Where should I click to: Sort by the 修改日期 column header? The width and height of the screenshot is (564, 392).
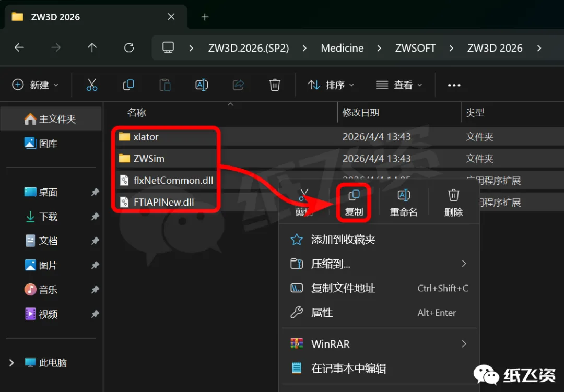361,113
